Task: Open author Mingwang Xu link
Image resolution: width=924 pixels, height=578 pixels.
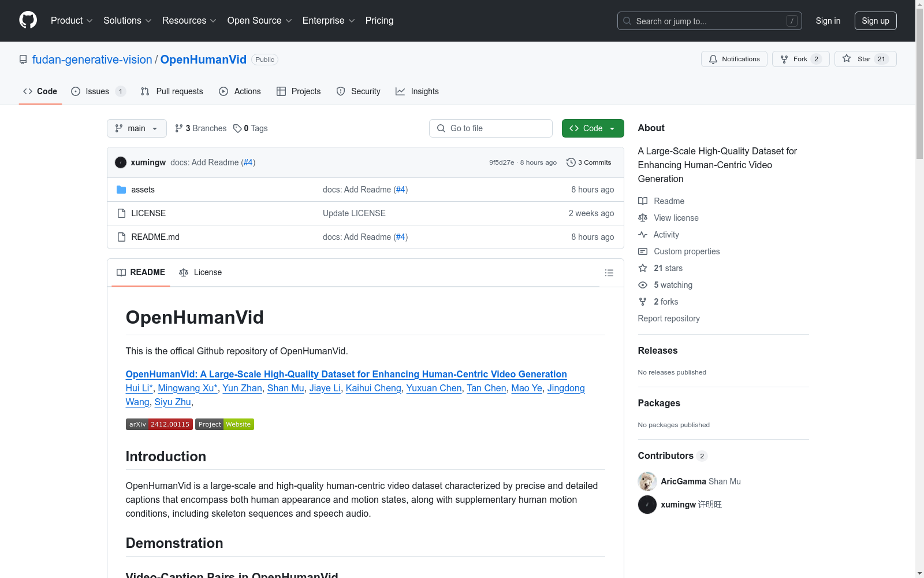Action: [188, 388]
